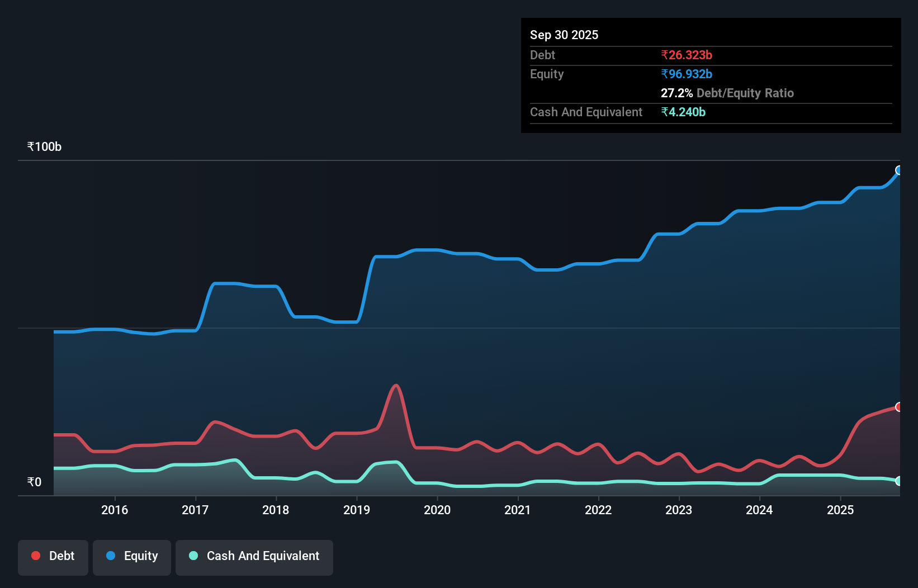Select the Equity endpoint marker at Sep 2025
918x588 pixels.
(x=899, y=170)
